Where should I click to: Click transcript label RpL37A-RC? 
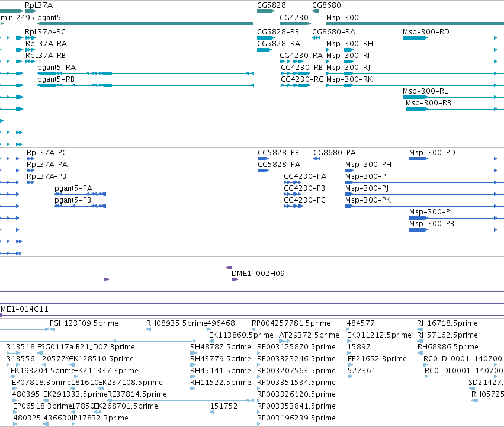click(46, 32)
